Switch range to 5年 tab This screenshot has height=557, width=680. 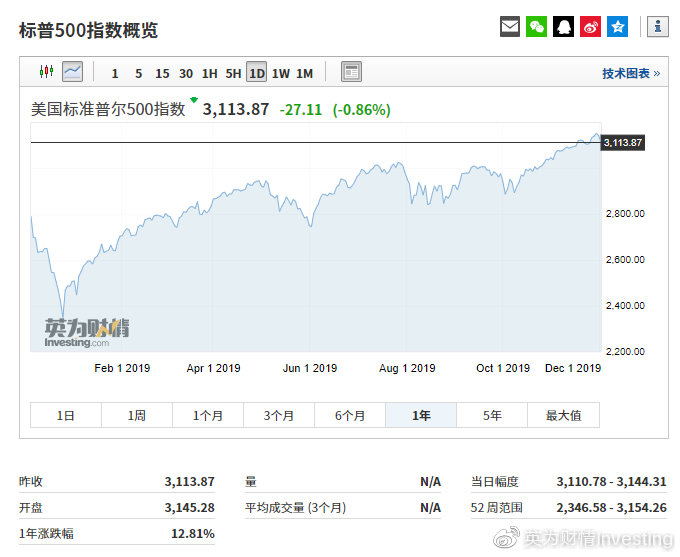coord(492,415)
